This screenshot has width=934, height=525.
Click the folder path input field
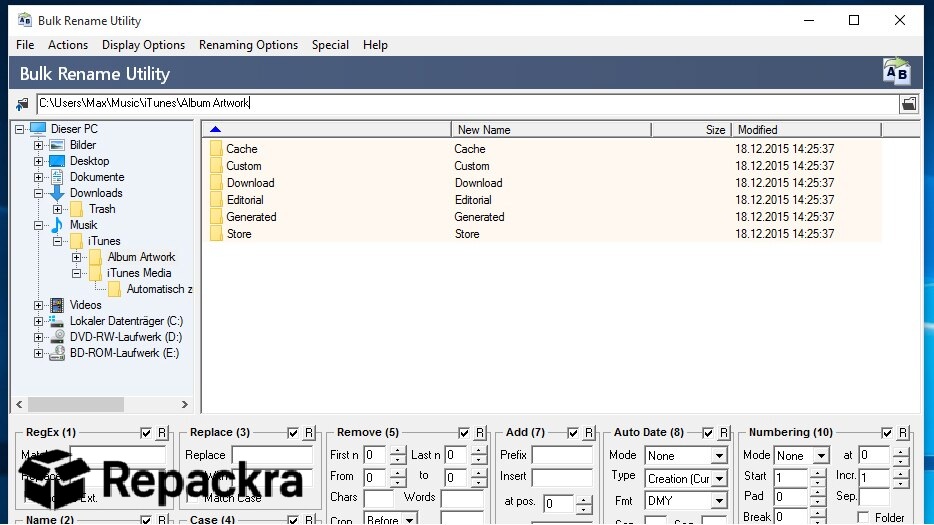[467, 103]
